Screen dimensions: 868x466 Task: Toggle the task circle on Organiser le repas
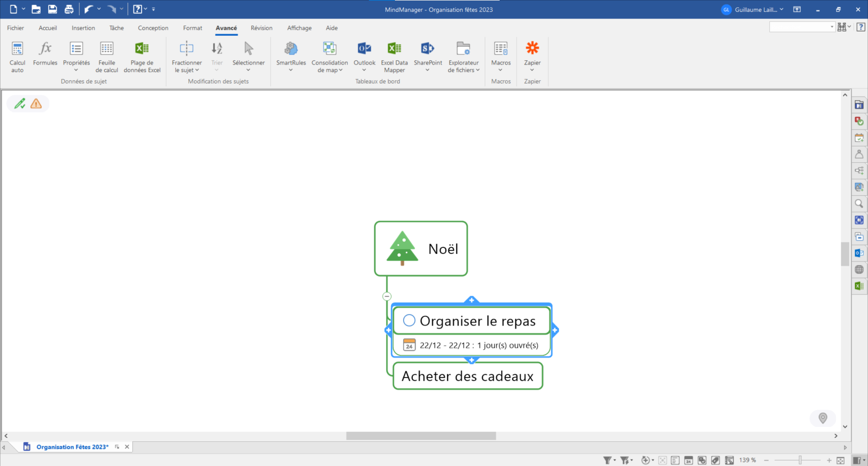click(x=409, y=321)
